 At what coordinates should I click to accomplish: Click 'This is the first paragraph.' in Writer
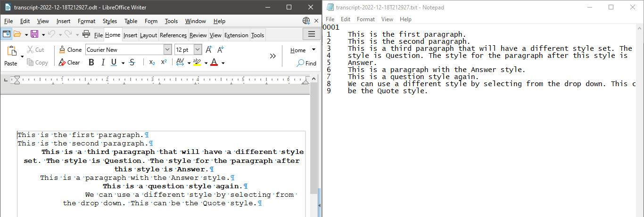(x=81, y=135)
